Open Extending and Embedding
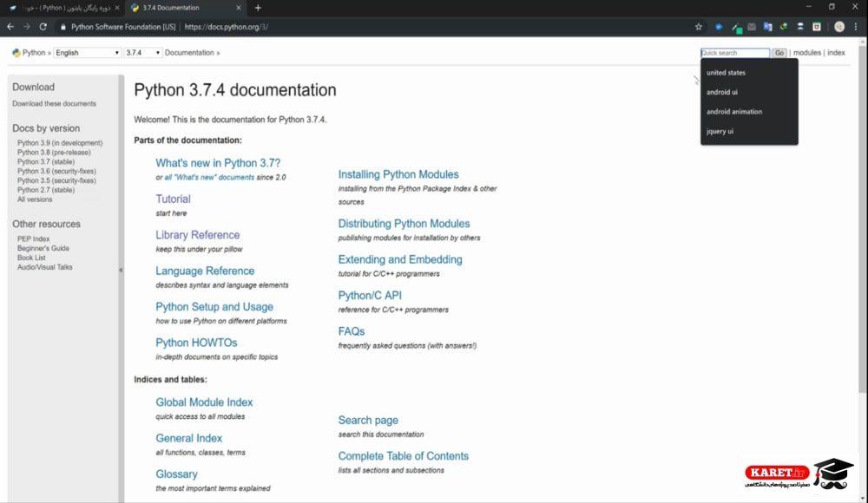The width and height of the screenshot is (868, 503). click(x=400, y=259)
